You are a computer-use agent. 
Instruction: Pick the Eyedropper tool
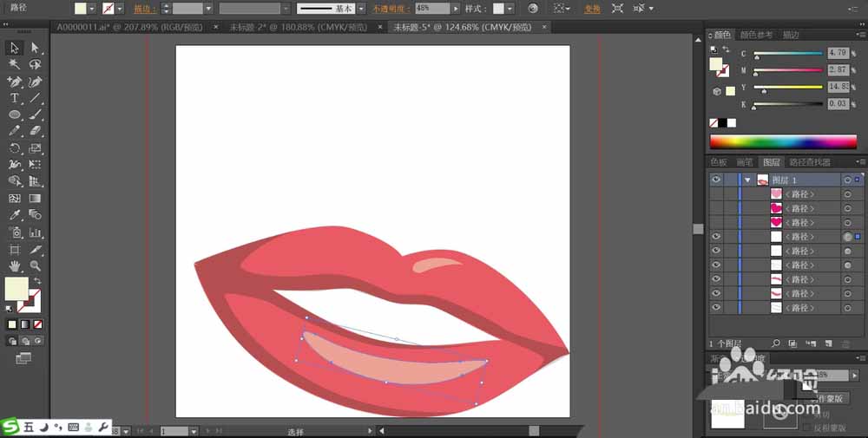click(15, 215)
